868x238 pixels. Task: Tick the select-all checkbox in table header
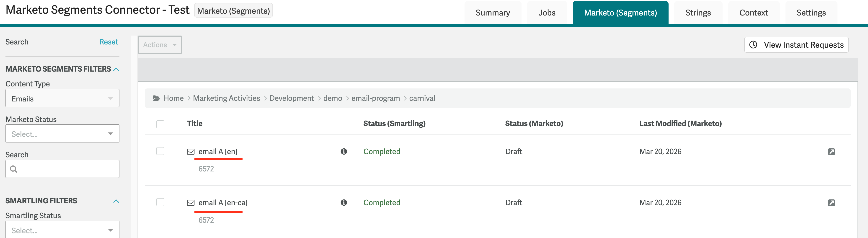[x=160, y=124]
